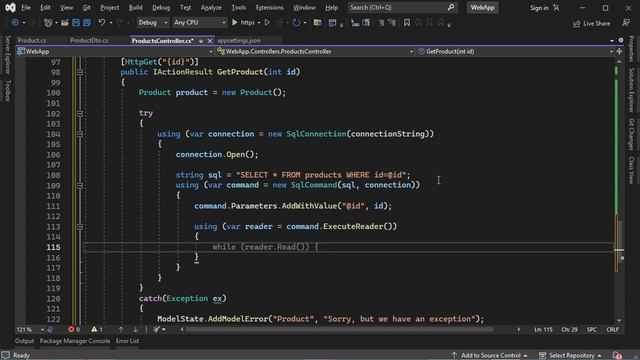Click Add to Source Control
Screen dimensions: 640x360
pos(489,356)
